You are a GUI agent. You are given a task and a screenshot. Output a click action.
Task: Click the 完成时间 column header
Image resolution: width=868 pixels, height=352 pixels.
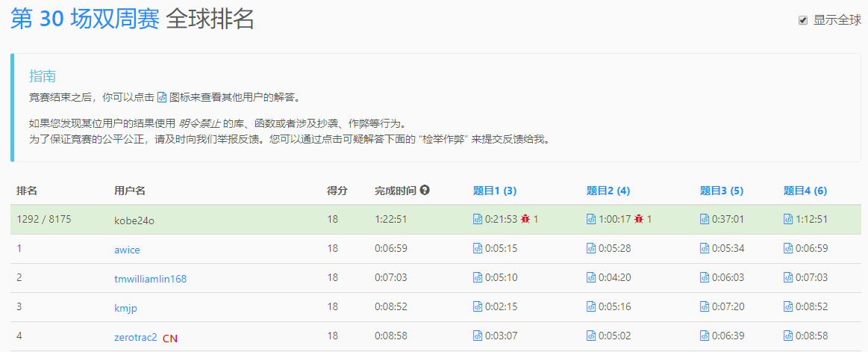pyautogui.click(x=396, y=191)
